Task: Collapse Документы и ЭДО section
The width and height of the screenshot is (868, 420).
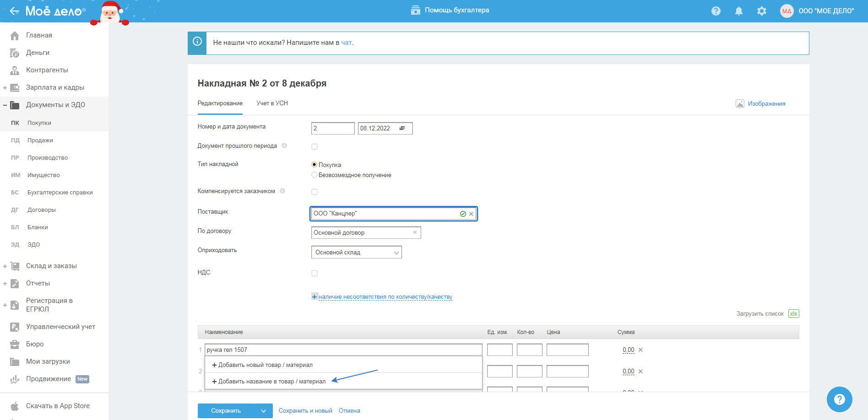Action: point(5,105)
